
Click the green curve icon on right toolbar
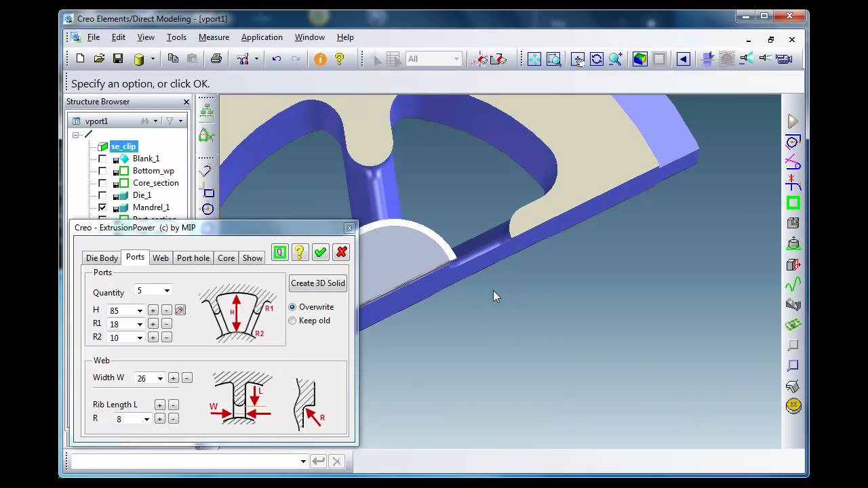(793, 284)
